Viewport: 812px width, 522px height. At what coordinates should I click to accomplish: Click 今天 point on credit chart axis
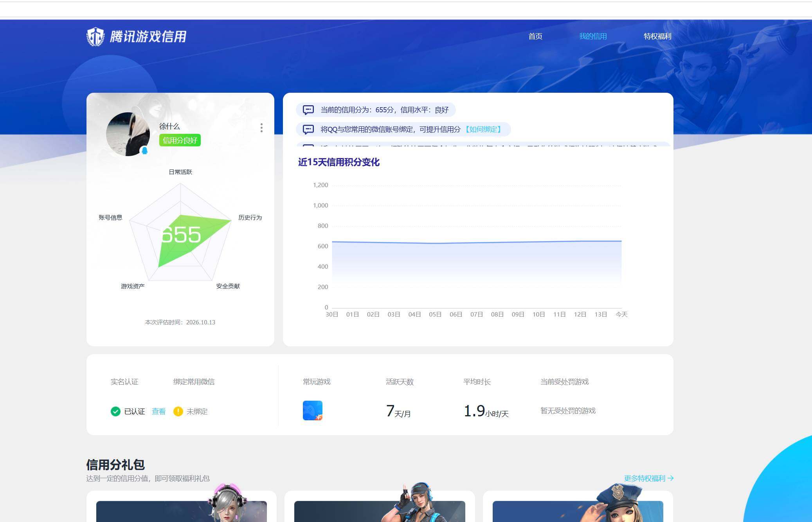click(x=621, y=314)
